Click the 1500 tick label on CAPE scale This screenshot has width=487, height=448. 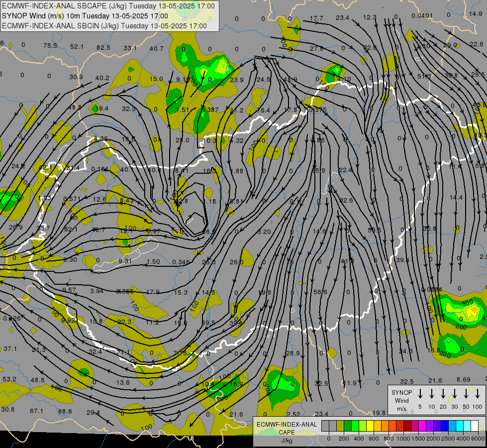[x=418, y=439]
